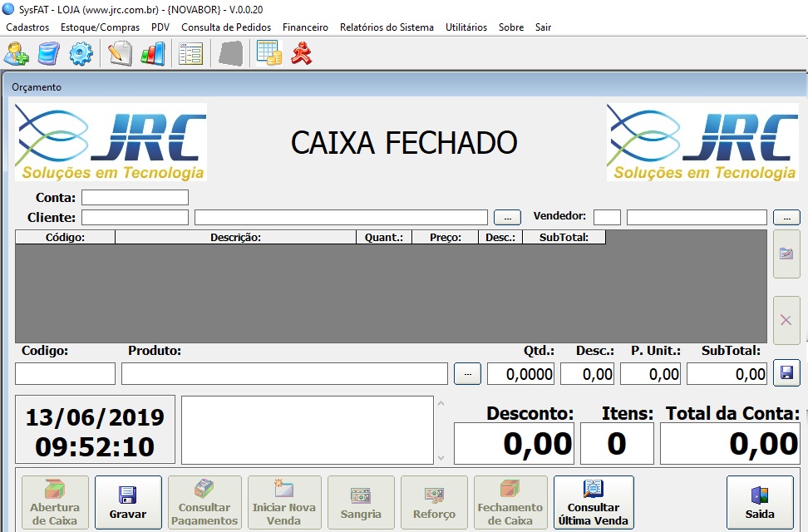Open the Sobre menu

pos(511,27)
